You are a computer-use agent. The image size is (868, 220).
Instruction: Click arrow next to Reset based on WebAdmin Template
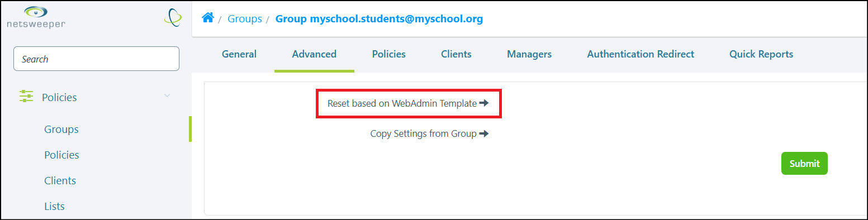tap(484, 103)
